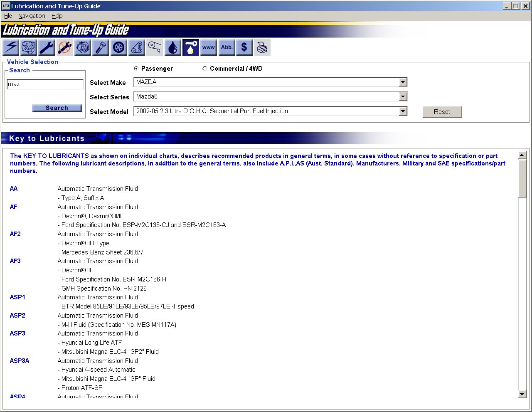Open the lightning bolt electrical icon

coord(11,47)
